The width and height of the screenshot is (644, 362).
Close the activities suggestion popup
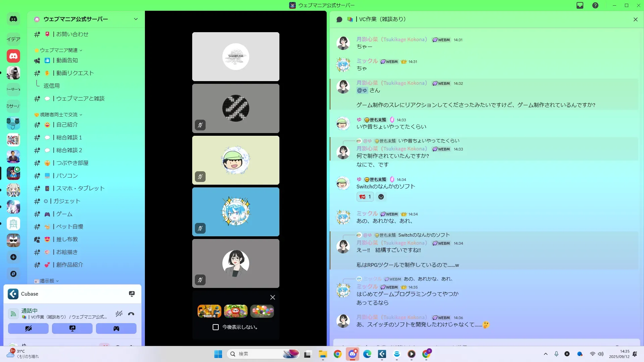coord(273,297)
